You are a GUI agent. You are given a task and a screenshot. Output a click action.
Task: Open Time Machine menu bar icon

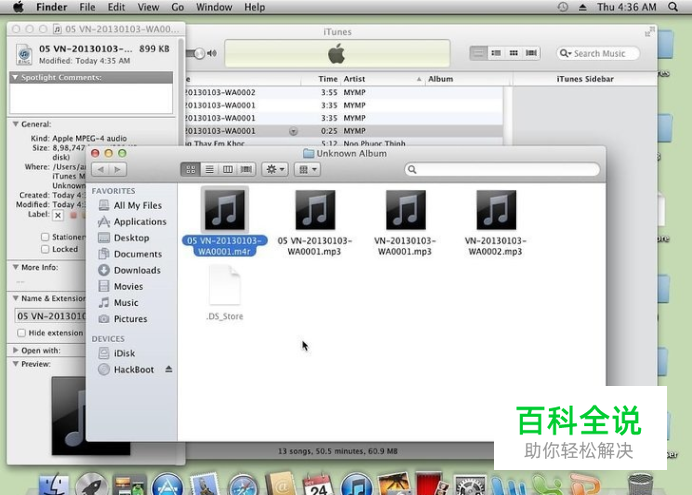point(563,7)
